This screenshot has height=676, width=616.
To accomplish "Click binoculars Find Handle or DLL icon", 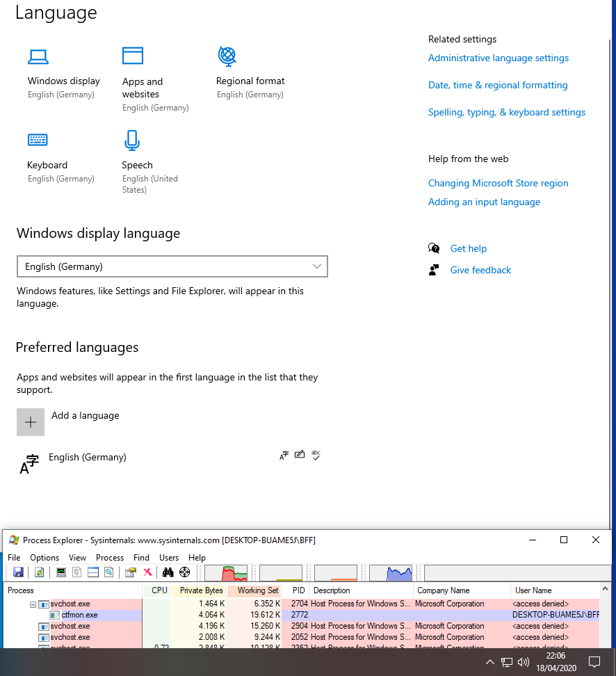I will pos(168,572).
